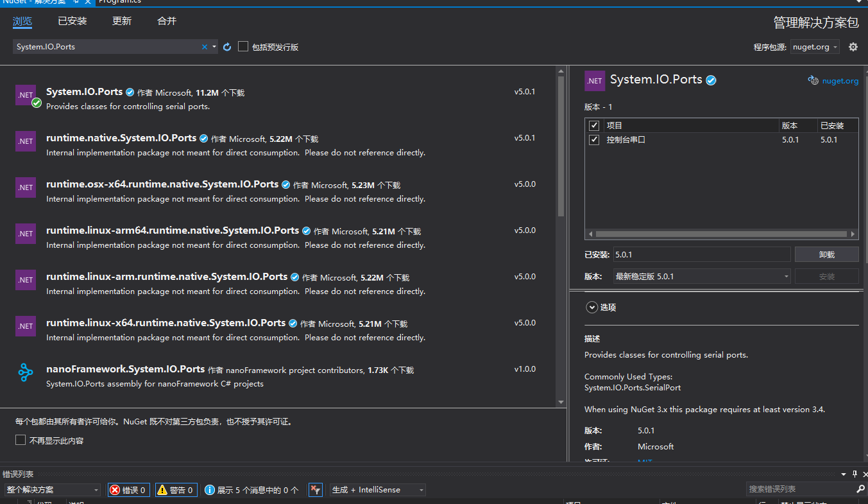Open the search box history dropdown arrow
Image resolution: width=868 pixels, height=504 pixels.
tap(214, 47)
